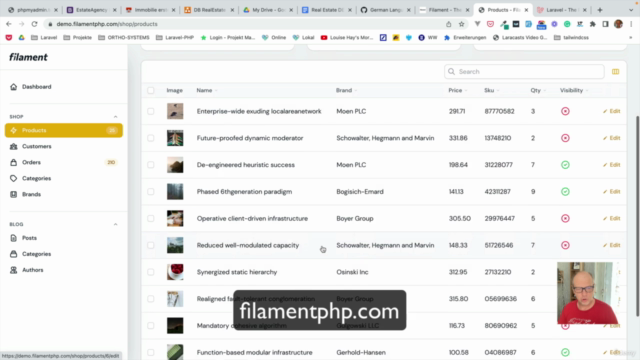The height and width of the screenshot is (360, 640).
Task: Open the extensions puzzle icon
Action: 593,24
